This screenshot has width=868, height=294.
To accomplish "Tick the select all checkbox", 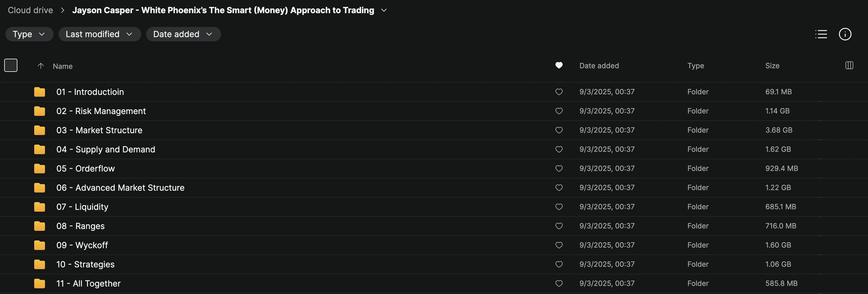I will click(11, 65).
